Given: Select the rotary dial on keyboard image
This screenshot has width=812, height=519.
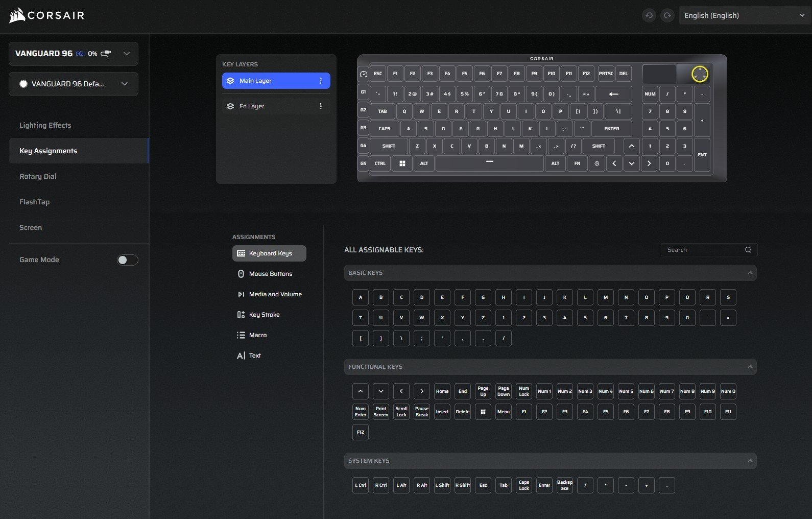Looking at the screenshot, I should [700, 74].
